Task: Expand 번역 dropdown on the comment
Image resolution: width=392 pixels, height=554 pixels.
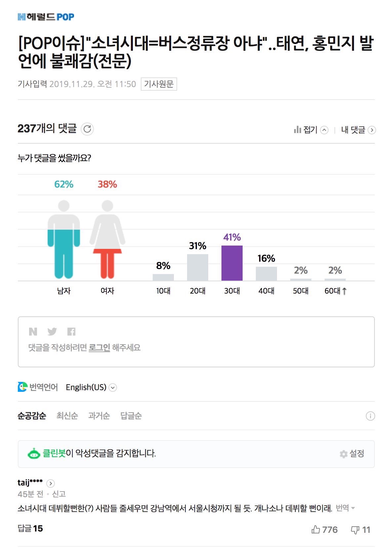Action: point(345,508)
